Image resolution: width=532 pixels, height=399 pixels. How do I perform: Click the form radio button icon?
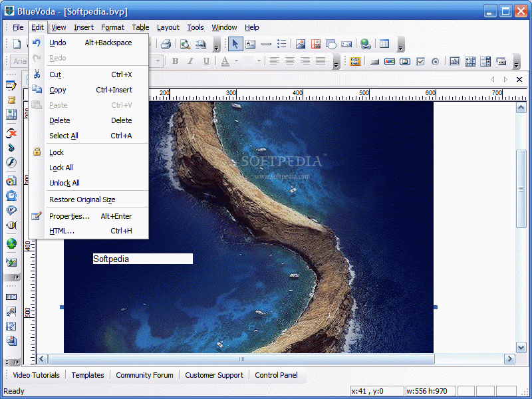[x=436, y=61]
